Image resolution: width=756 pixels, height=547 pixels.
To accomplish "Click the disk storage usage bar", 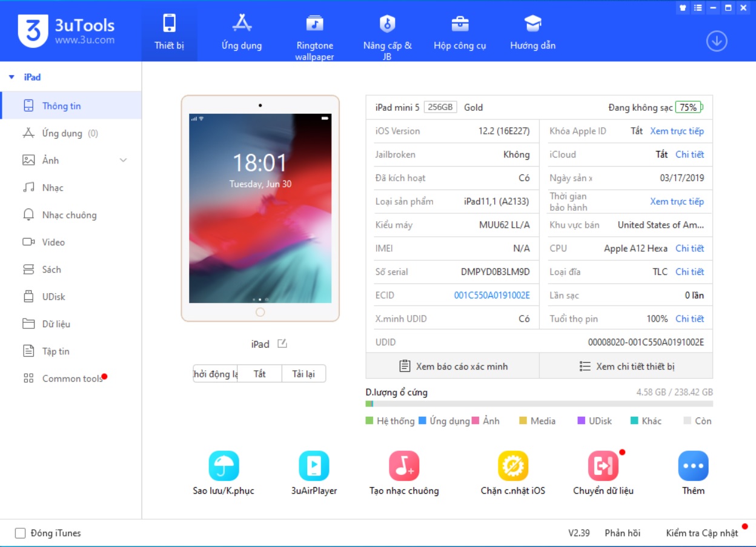I will point(539,404).
